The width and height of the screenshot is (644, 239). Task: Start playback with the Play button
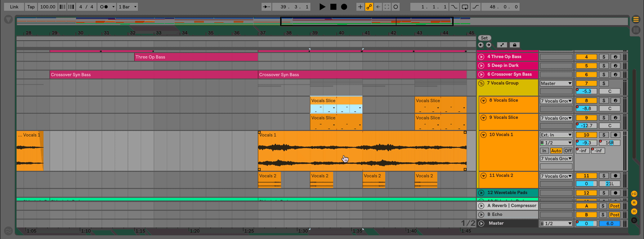point(322,7)
